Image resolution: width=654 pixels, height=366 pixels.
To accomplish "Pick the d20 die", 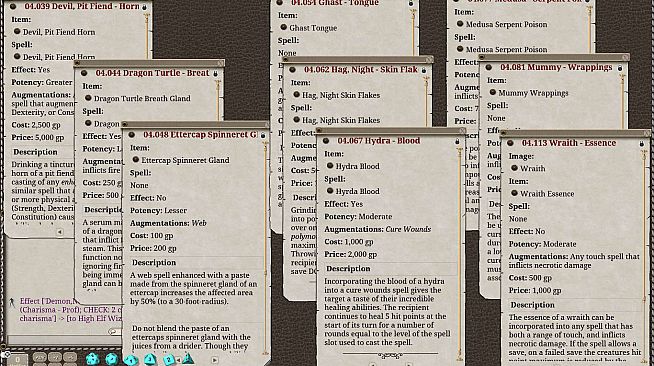I will pos(92,359).
